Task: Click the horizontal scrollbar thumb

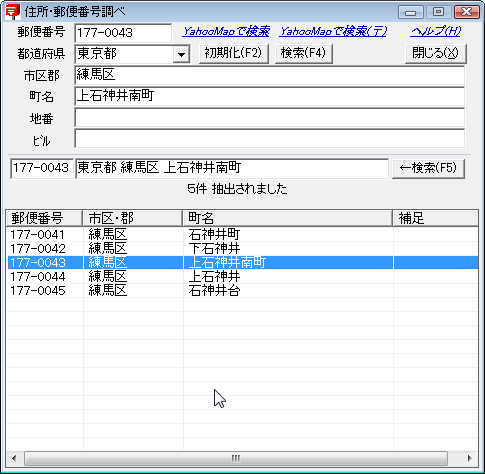Action: click(236, 458)
